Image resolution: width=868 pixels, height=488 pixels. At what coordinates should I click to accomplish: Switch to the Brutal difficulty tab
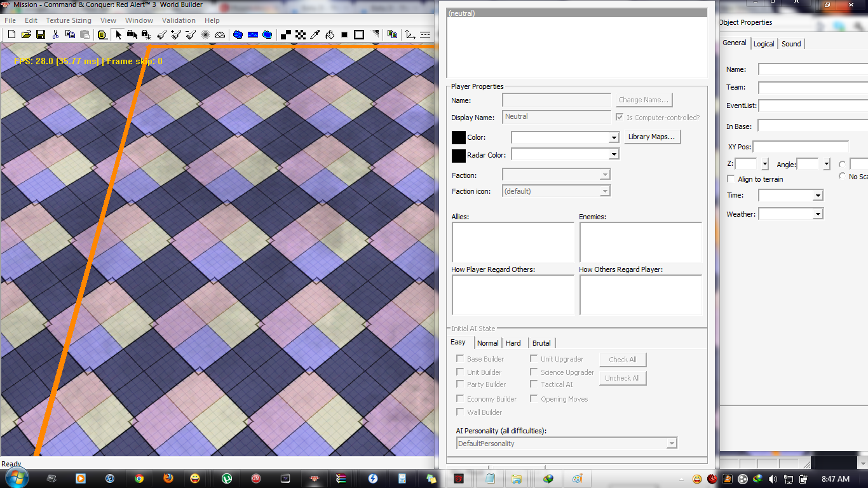(x=541, y=343)
